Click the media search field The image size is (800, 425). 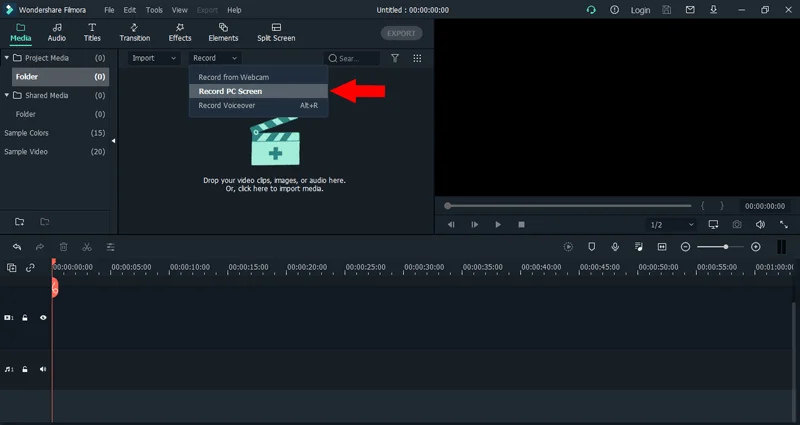tap(352, 58)
